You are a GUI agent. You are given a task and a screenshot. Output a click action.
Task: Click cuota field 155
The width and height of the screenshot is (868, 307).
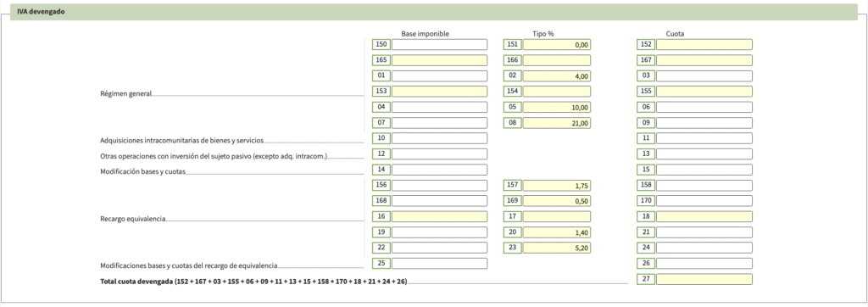pyautogui.click(x=704, y=92)
